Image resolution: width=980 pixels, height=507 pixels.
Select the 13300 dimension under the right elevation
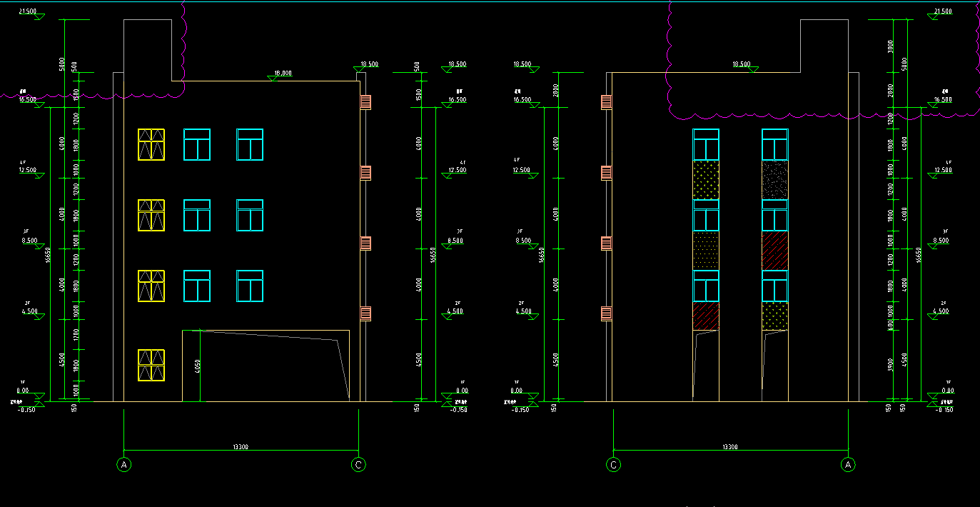point(729,447)
